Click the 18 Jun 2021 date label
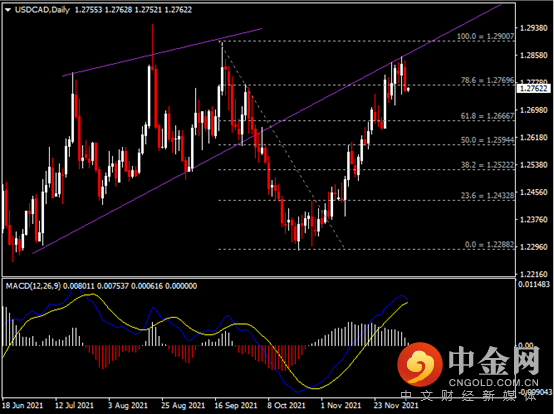 [23, 405]
